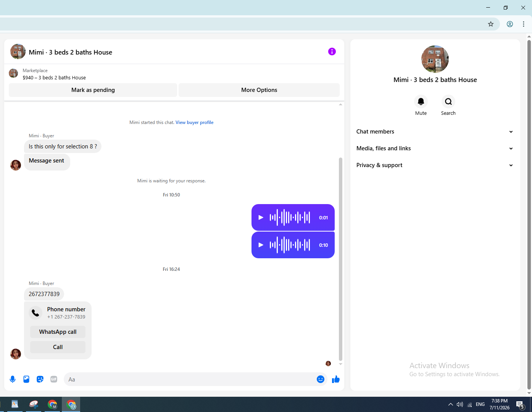Switch ENG input language
The width and height of the screenshot is (532, 412).
480,404
